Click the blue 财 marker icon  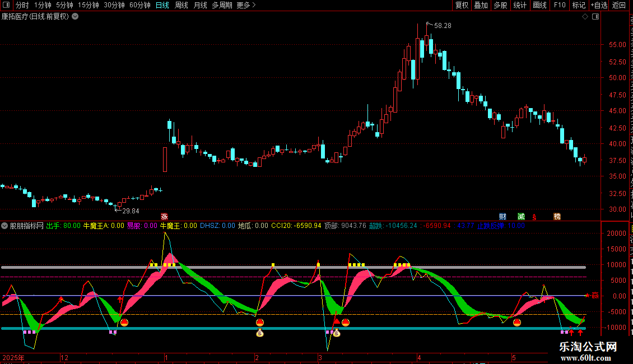point(502,217)
